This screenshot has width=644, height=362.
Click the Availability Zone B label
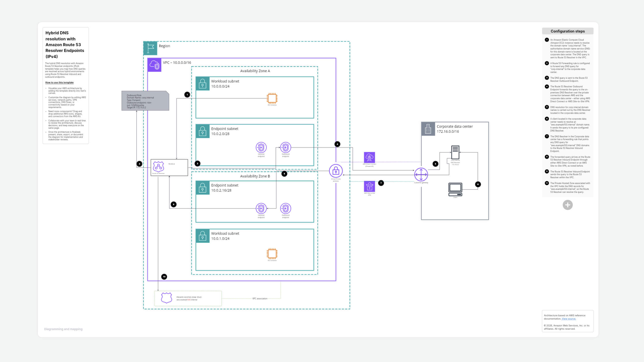[255, 176]
